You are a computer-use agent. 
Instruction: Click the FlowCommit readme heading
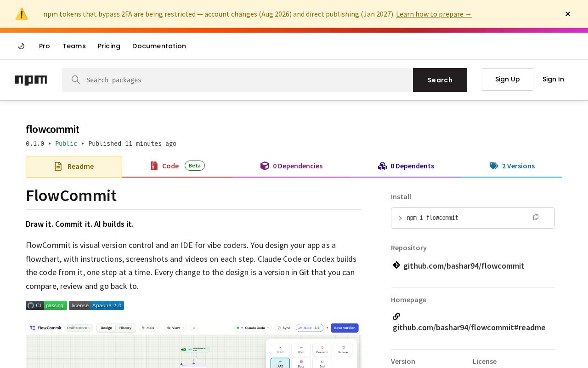(x=71, y=195)
